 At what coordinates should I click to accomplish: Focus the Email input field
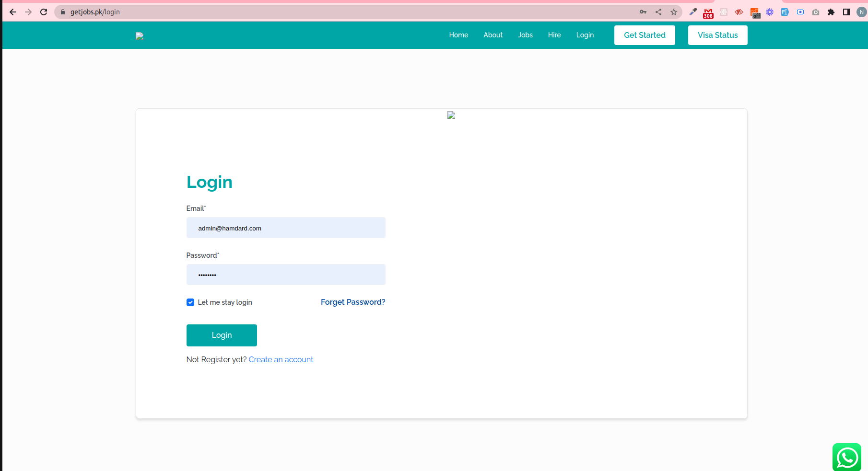click(286, 228)
